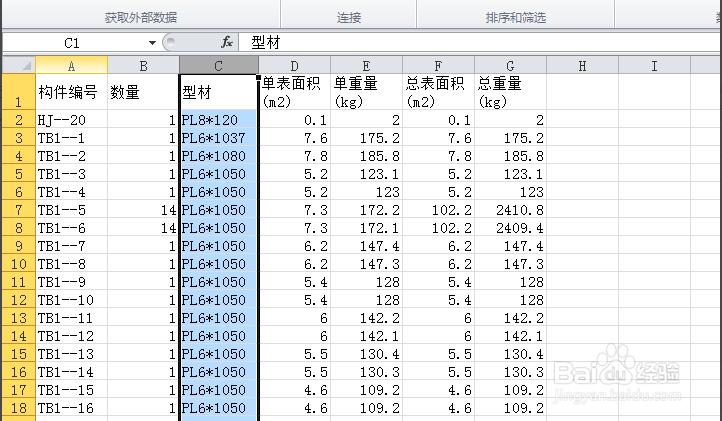Click cell TB1--5

click(71, 210)
